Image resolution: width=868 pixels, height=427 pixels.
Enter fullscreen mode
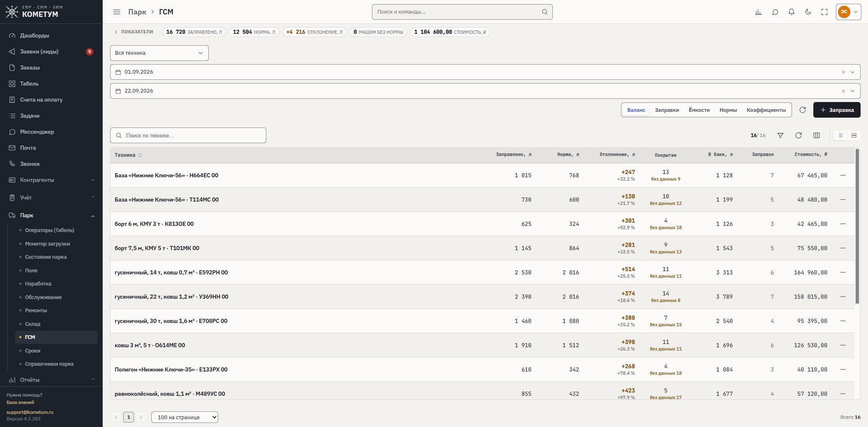tap(824, 12)
